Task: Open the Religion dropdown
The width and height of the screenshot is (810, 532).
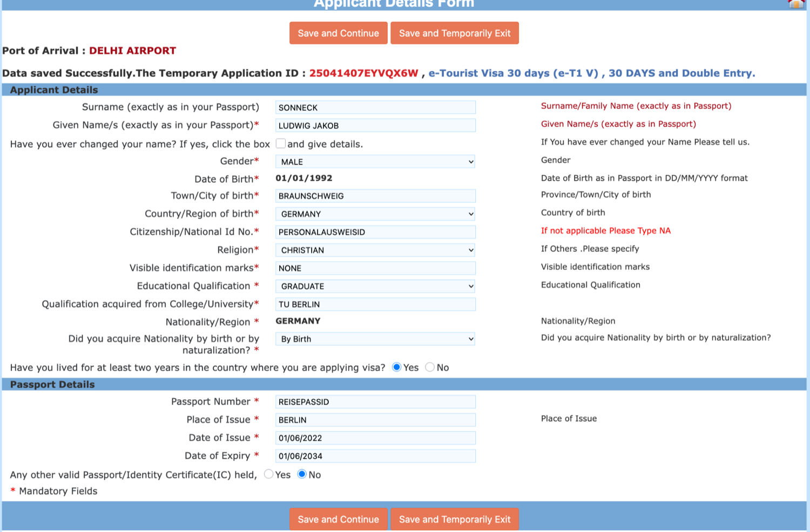Action: [x=375, y=250]
